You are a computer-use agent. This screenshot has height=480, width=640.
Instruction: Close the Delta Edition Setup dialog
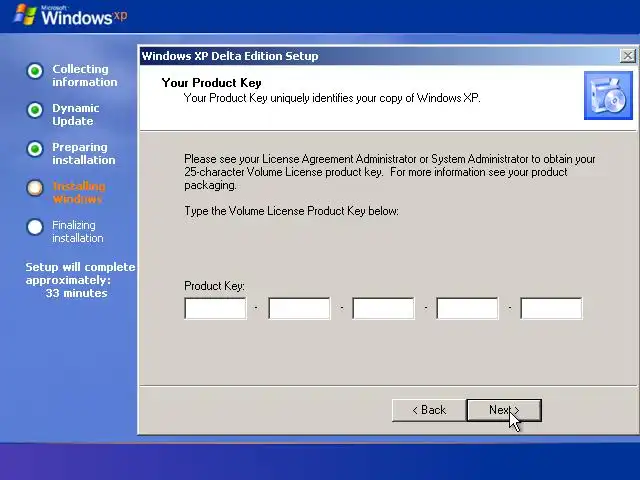tap(628, 56)
